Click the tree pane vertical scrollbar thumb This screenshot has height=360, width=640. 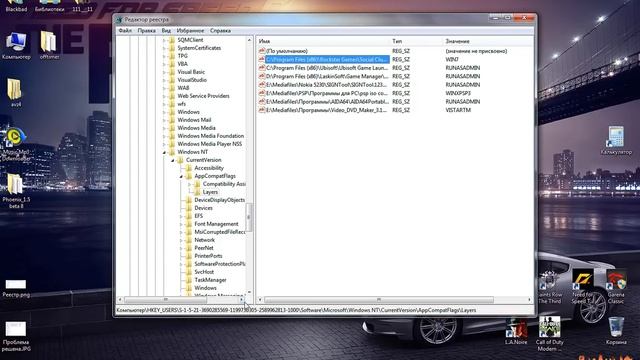[249, 217]
